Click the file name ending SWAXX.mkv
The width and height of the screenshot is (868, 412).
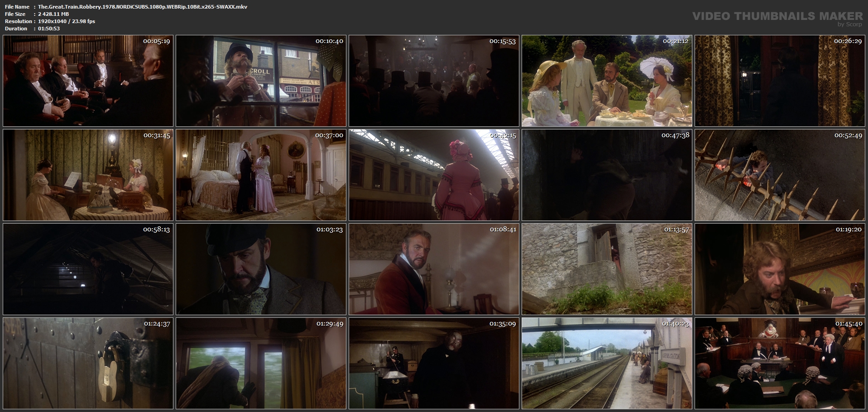pyautogui.click(x=143, y=7)
